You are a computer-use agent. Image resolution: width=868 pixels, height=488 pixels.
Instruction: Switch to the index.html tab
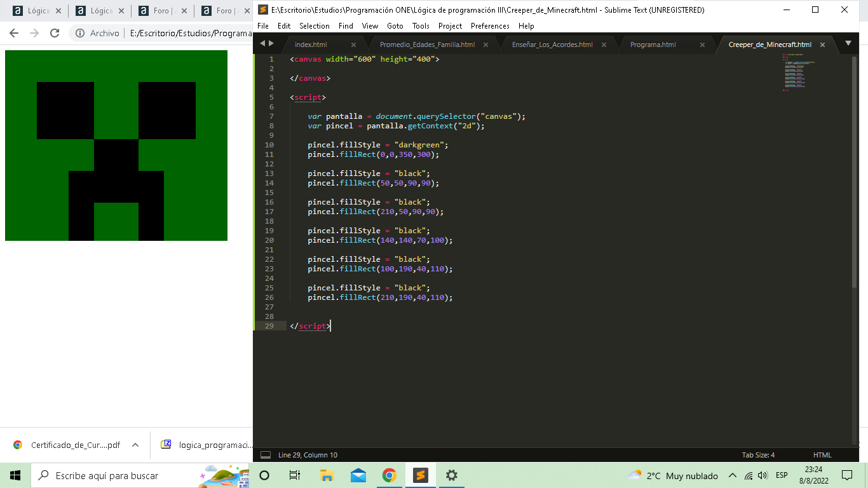tap(311, 44)
